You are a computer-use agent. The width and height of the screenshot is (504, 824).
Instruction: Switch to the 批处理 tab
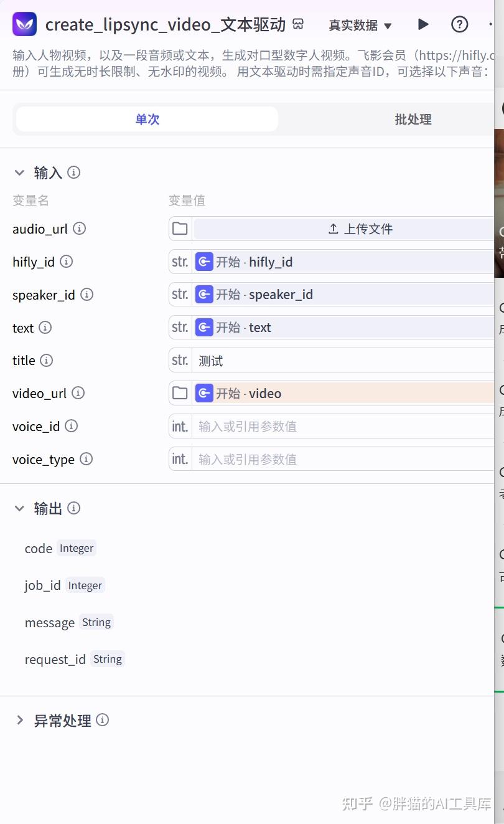tap(413, 119)
